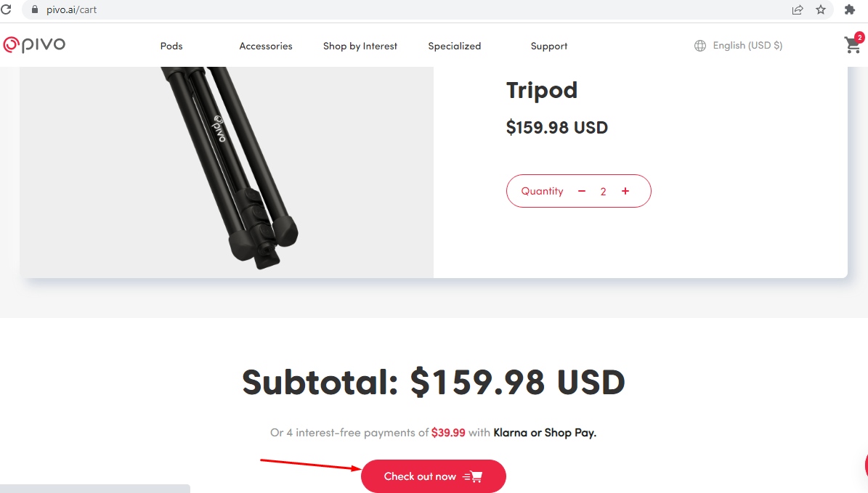868x493 pixels.
Task: Reload the page with the refresh icon
Action: point(6,9)
